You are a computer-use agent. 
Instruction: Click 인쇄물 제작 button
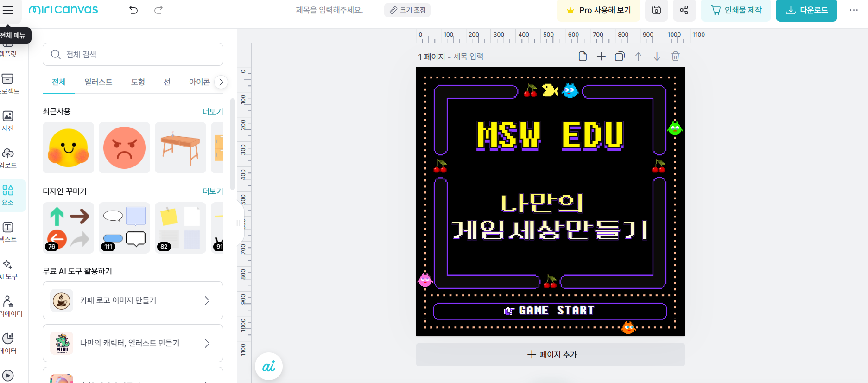coord(736,10)
